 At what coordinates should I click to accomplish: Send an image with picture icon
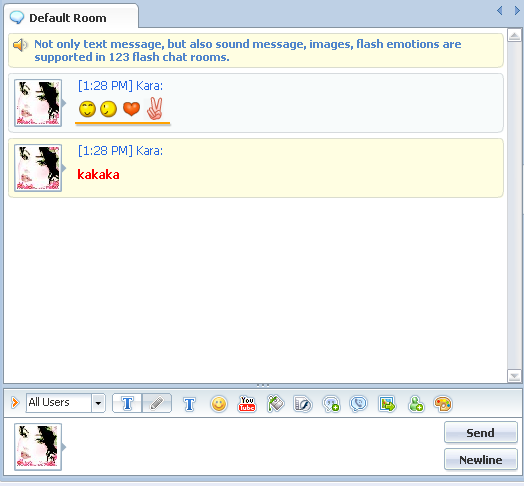[x=387, y=404]
